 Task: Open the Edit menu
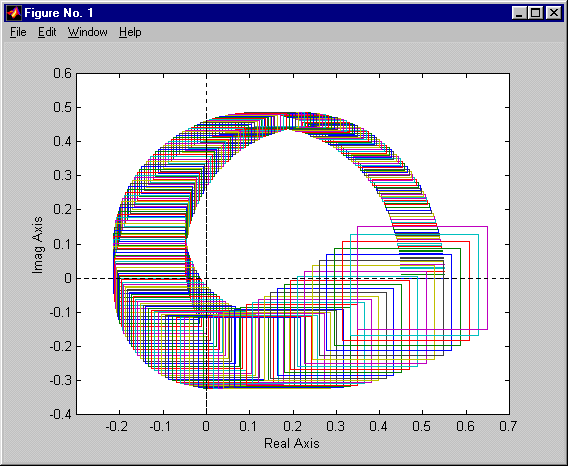pyautogui.click(x=47, y=32)
